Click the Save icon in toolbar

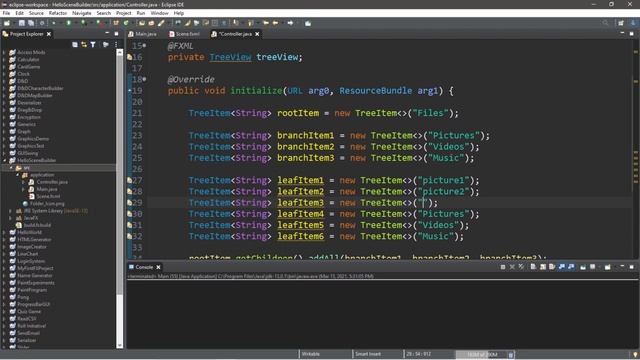tap(22, 23)
